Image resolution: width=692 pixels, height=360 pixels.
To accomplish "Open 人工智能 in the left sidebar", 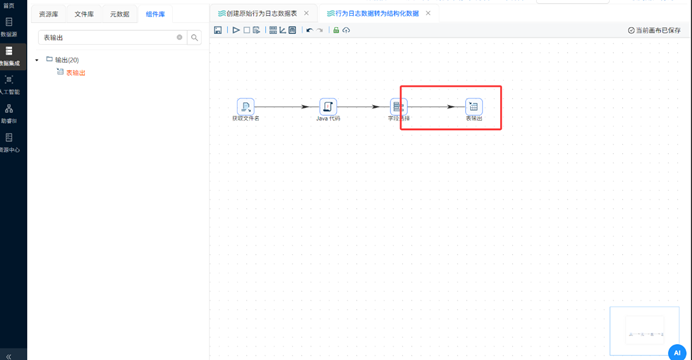I will click(x=9, y=85).
